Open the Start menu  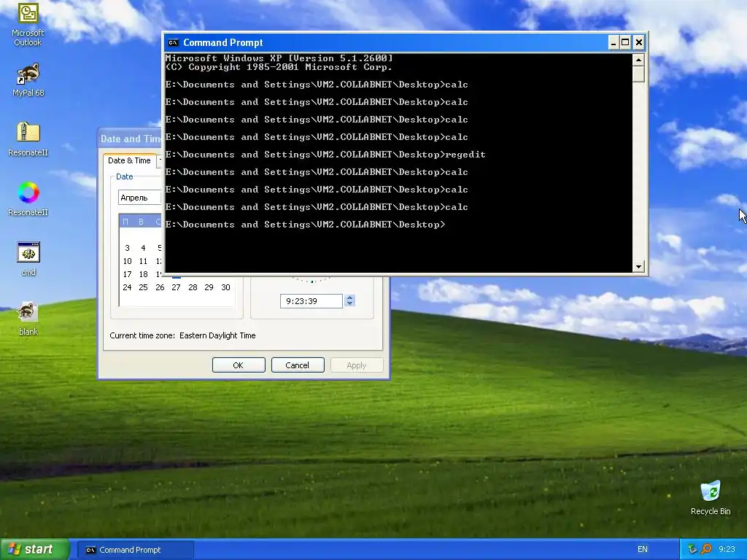coord(35,549)
